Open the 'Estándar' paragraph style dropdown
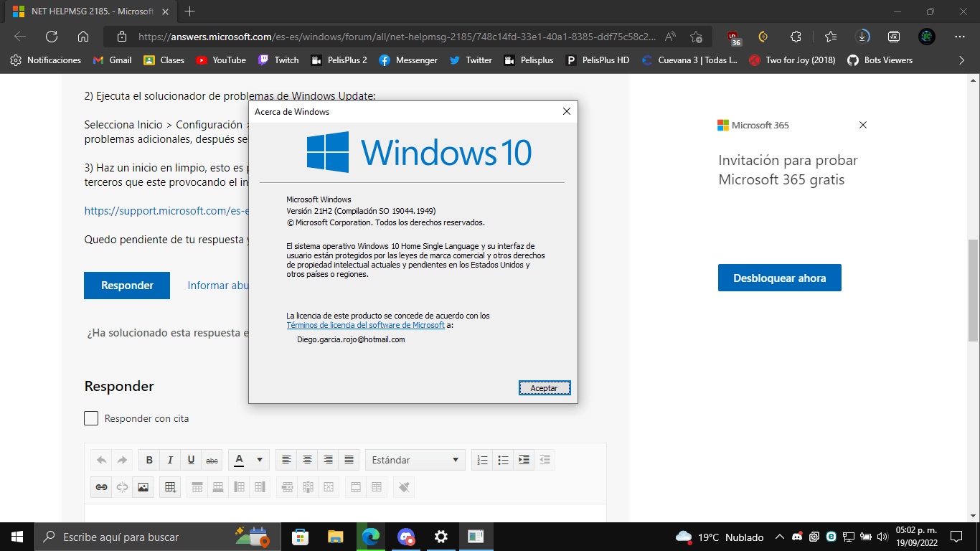 415,460
